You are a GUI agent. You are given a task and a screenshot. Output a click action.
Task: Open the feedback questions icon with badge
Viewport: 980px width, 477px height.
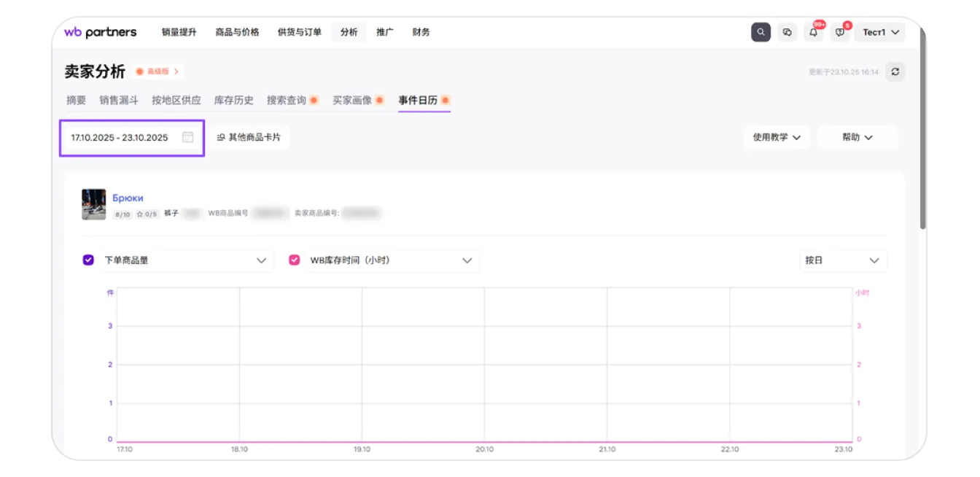(840, 32)
